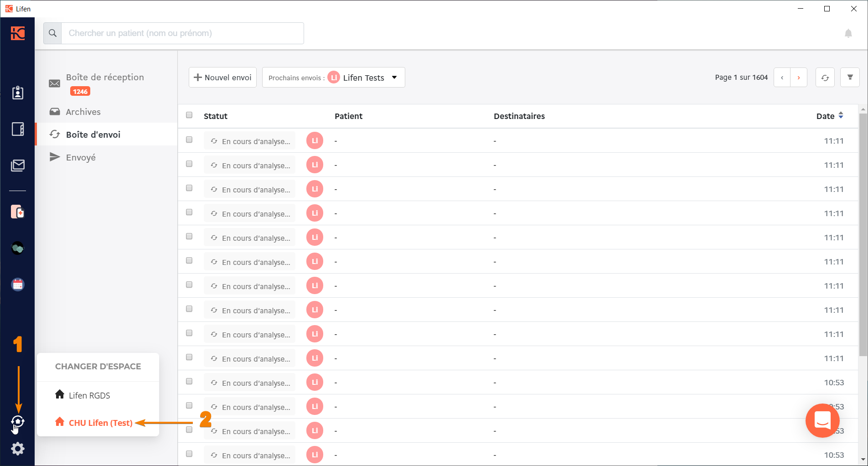Click the change workspace icon in the sidebar
The width and height of the screenshot is (868, 466).
(x=18, y=422)
